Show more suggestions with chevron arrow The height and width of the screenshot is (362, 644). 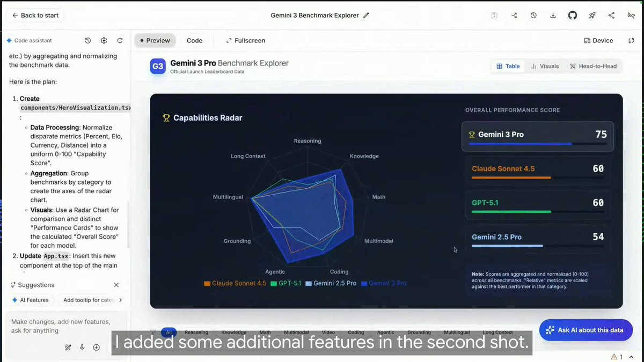point(120,300)
